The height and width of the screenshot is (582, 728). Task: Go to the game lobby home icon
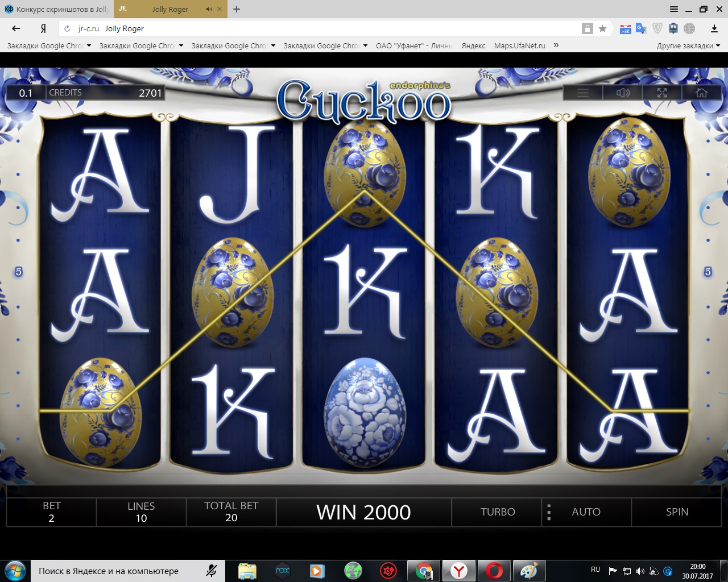[x=702, y=93]
